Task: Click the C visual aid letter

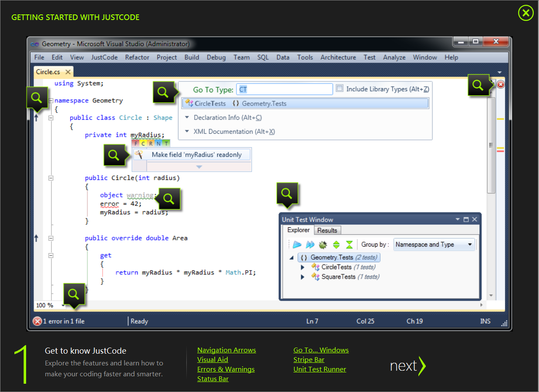Action: 143,144
